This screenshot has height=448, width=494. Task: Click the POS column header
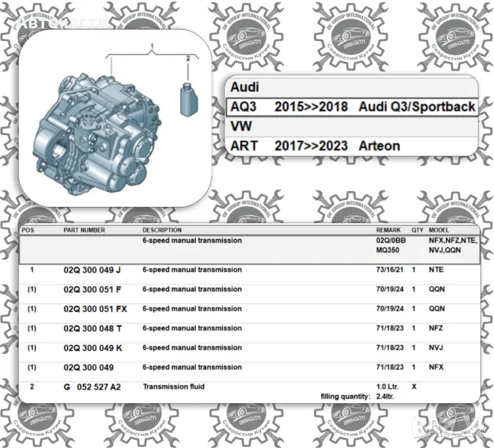coord(28,230)
